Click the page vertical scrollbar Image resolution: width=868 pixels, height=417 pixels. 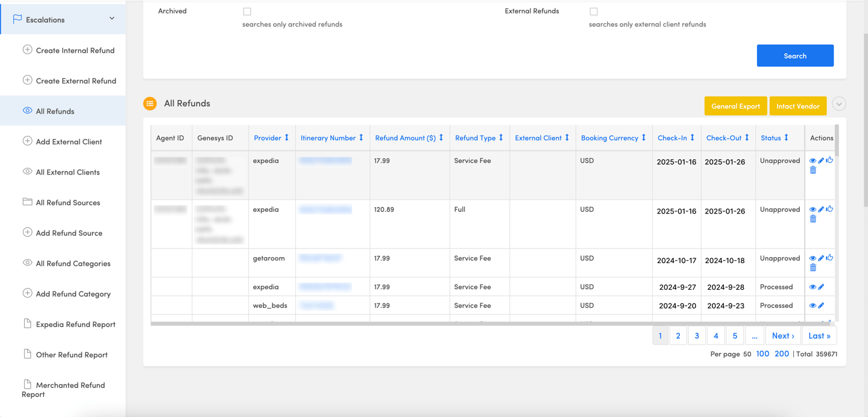[866, 121]
